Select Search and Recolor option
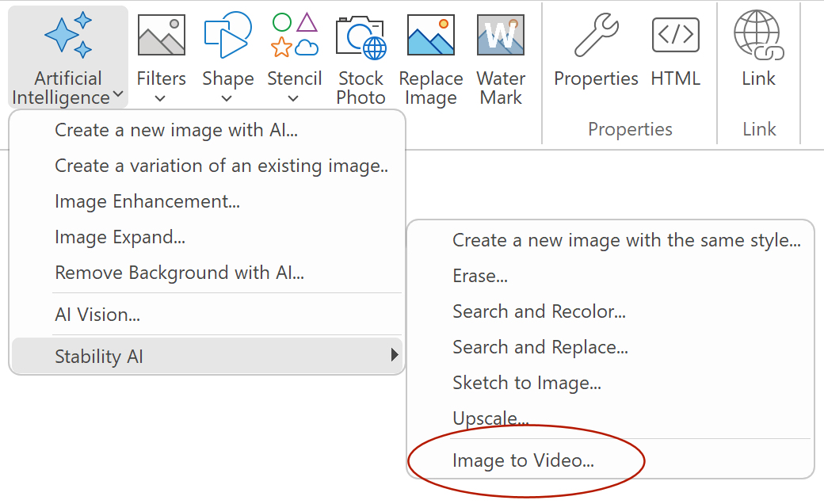 tap(539, 311)
